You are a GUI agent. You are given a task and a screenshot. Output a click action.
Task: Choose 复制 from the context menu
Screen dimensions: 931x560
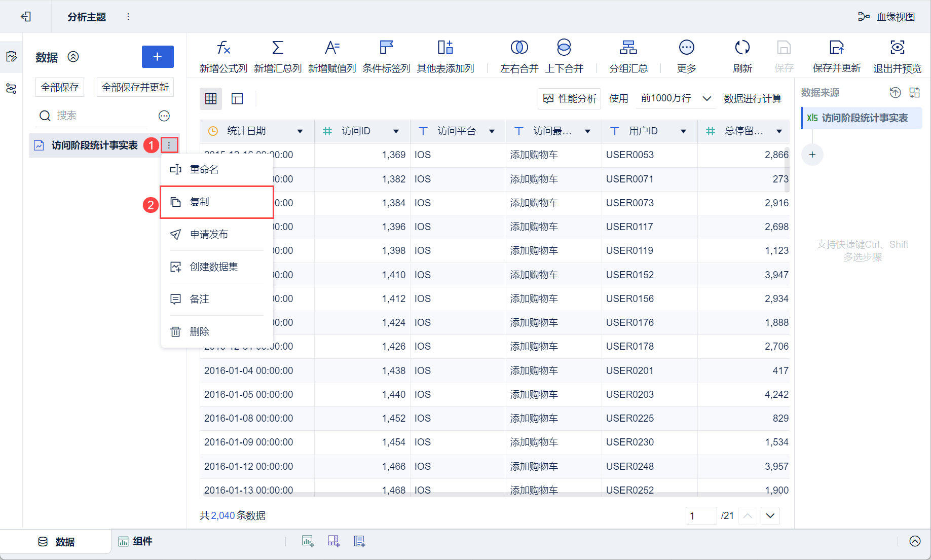217,202
